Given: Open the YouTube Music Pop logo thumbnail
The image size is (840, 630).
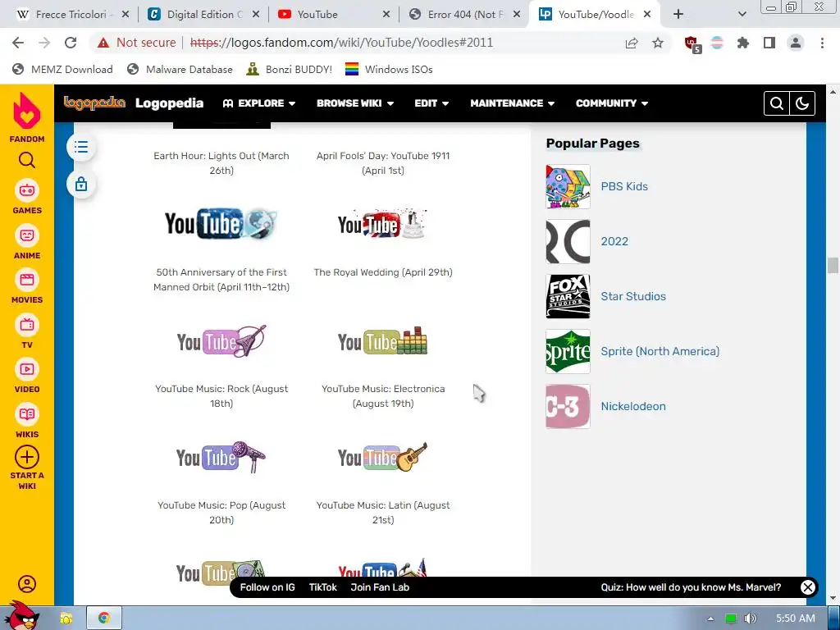Looking at the screenshot, I should (x=221, y=457).
